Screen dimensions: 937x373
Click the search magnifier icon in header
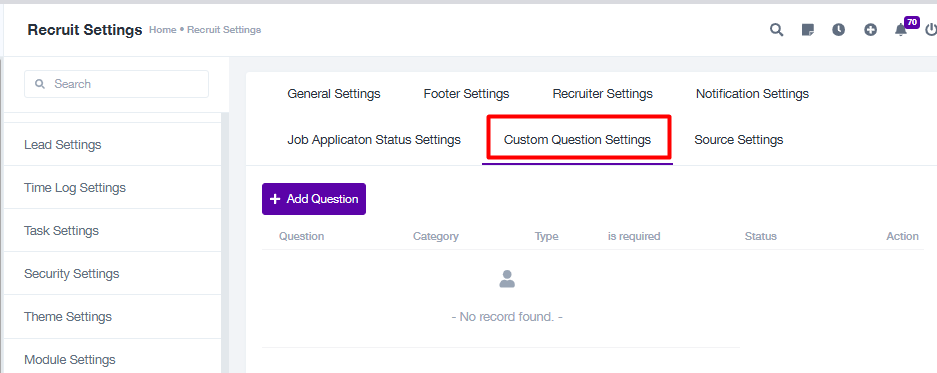776,30
